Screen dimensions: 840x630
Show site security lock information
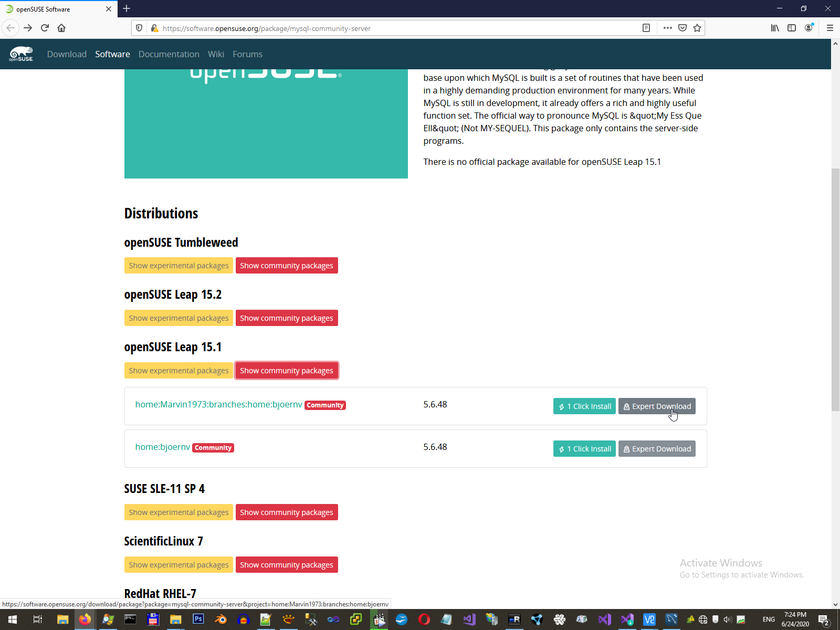pos(154,28)
